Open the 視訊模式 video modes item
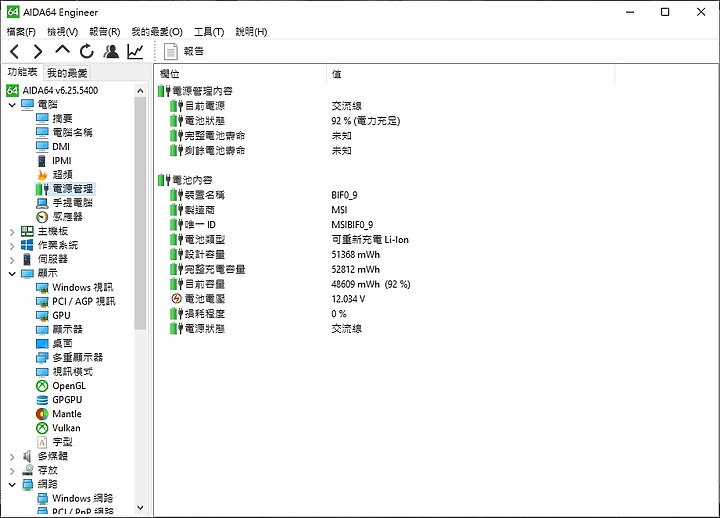 tap(72, 372)
